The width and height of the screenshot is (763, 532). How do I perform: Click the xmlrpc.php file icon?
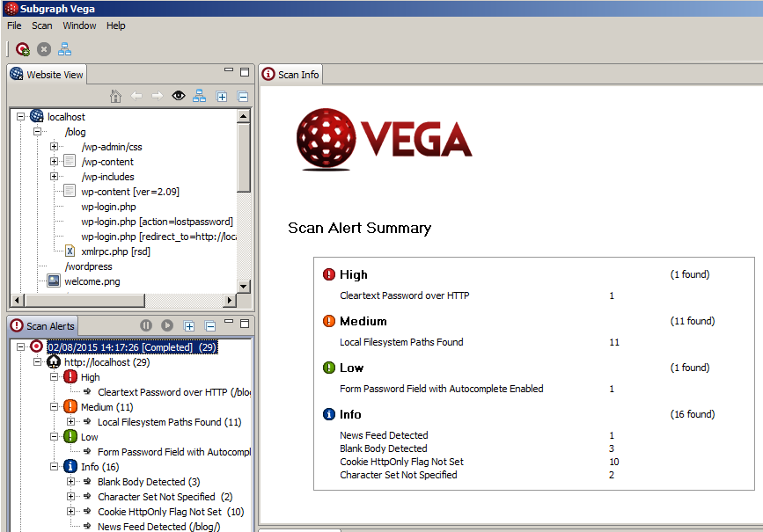point(70,251)
